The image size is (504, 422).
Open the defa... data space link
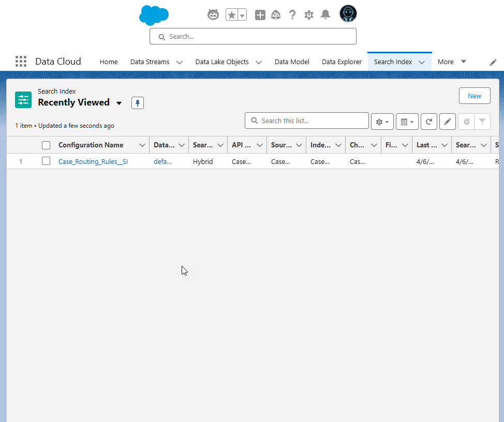tap(162, 161)
